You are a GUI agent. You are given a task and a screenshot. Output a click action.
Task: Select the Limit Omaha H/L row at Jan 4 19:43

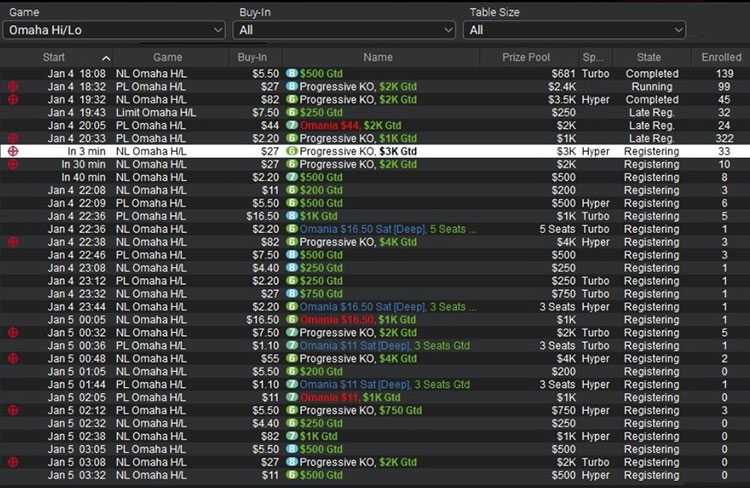tap(151, 113)
